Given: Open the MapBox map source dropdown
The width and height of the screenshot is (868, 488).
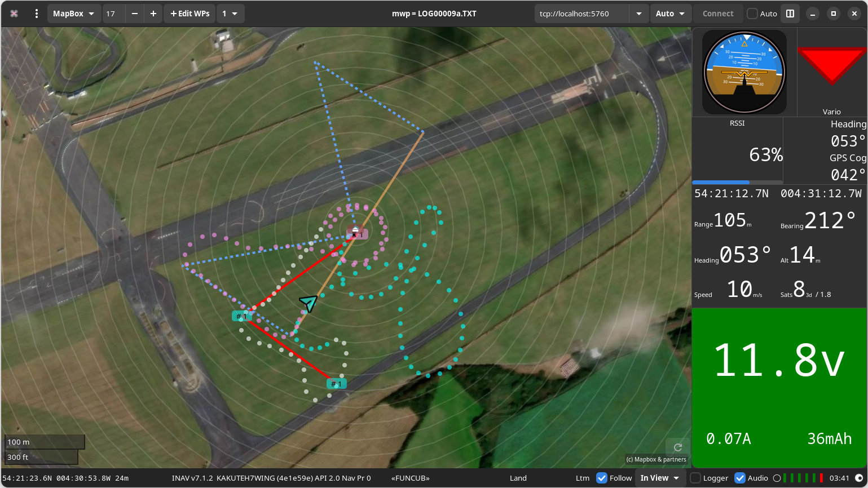Looking at the screenshot, I should (x=74, y=14).
